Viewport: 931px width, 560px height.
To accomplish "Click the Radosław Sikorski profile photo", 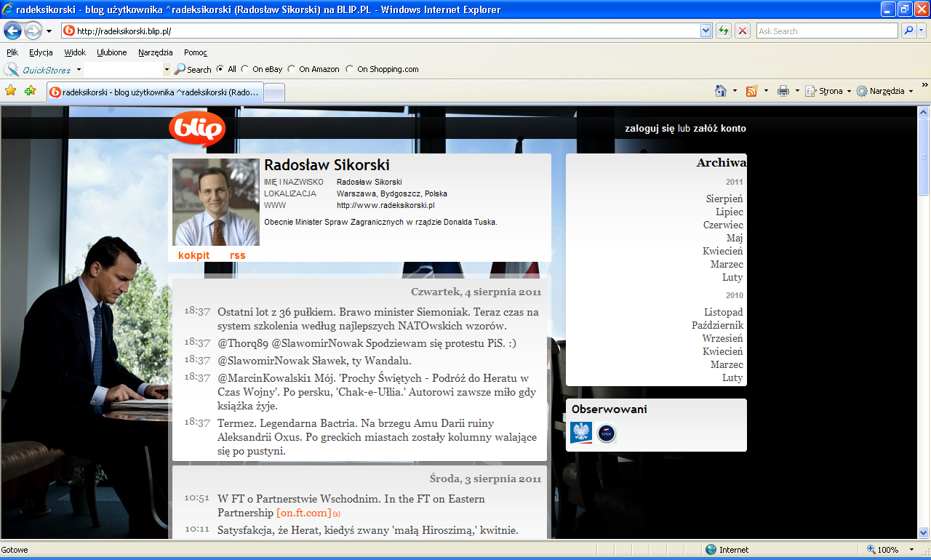I will tap(216, 202).
